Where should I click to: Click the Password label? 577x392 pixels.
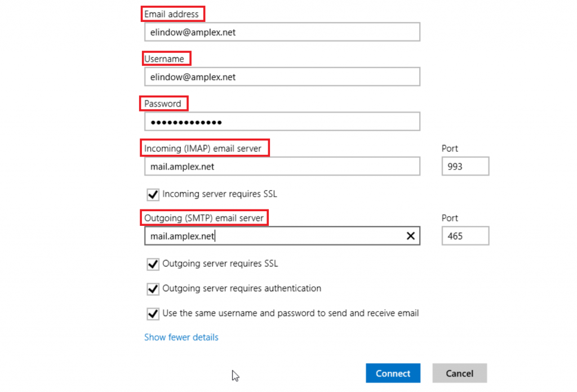[x=163, y=103]
